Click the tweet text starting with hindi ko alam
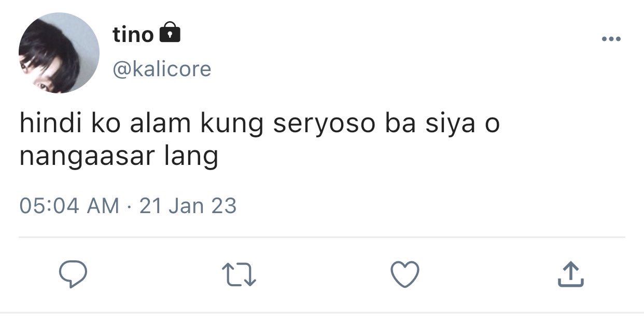644x322 pixels. (259, 141)
